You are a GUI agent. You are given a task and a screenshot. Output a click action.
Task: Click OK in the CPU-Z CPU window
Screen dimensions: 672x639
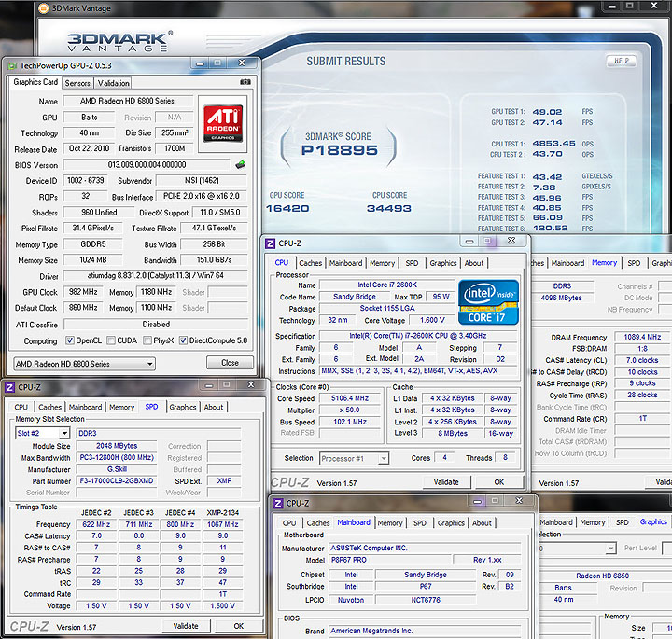click(498, 482)
